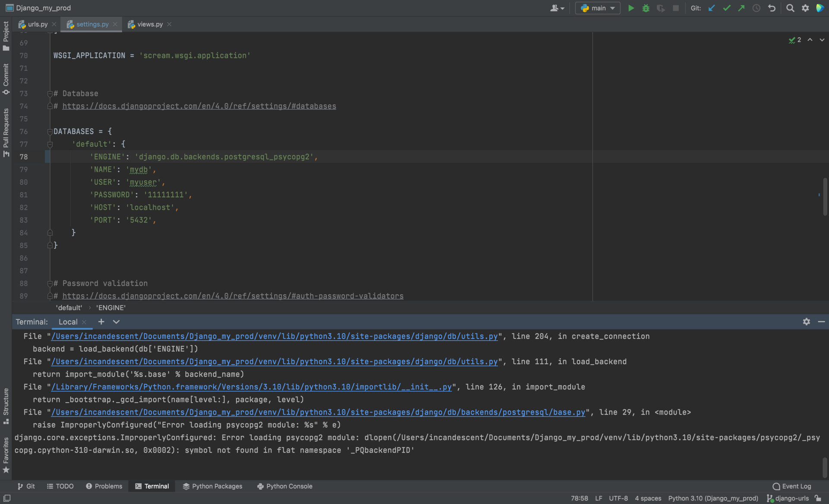Go to next highlighted problem arrow
829x504 pixels.
[x=822, y=40]
